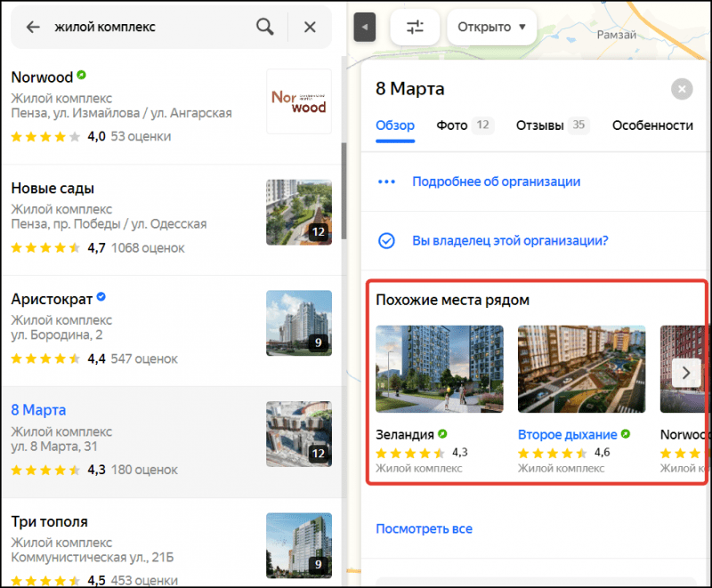Open Подробнее об организации link
This screenshot has height=588, width=712.
(496, 181)
